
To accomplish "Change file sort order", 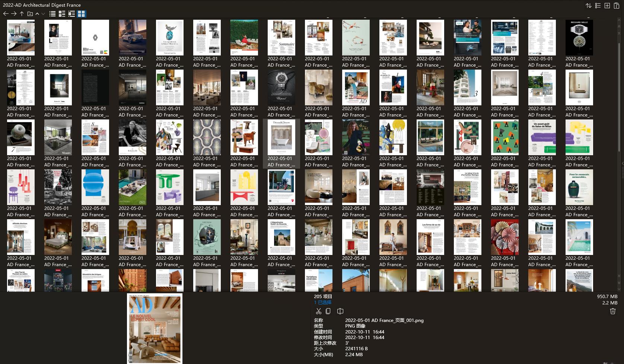I will click(x=589, y=6).
